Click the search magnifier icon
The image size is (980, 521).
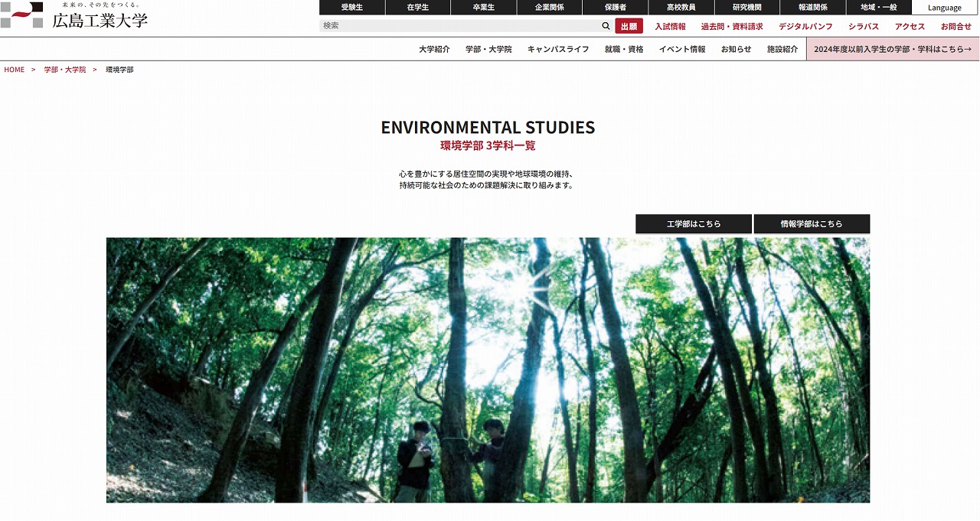click(606, 26)
